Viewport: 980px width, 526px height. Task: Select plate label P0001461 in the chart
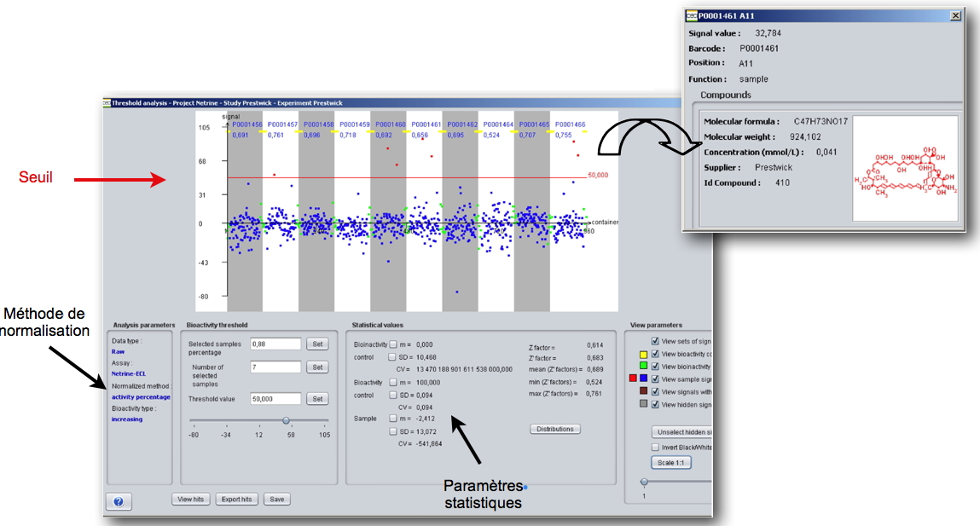(x=424, y=124)
